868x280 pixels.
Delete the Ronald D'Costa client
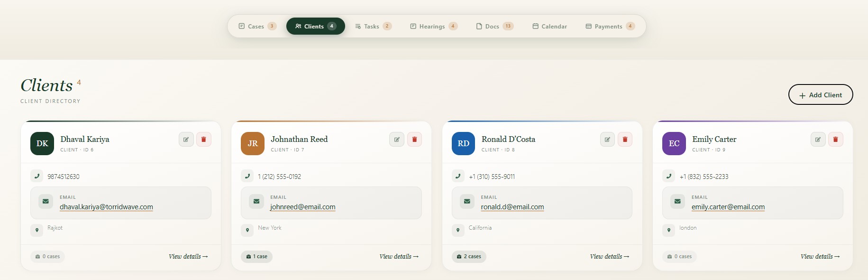[x=625, y=140]
